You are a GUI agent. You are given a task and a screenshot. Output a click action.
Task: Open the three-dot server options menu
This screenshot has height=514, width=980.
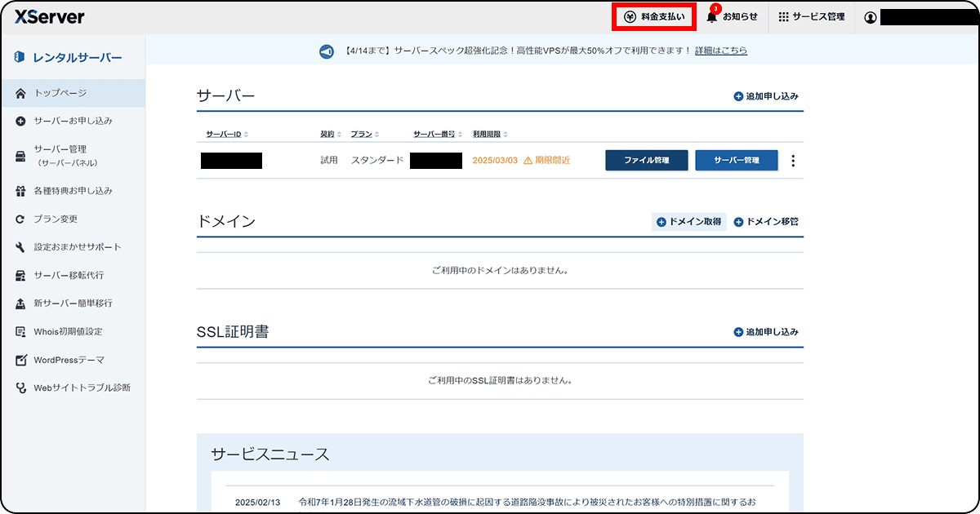[x=792, y=161]
